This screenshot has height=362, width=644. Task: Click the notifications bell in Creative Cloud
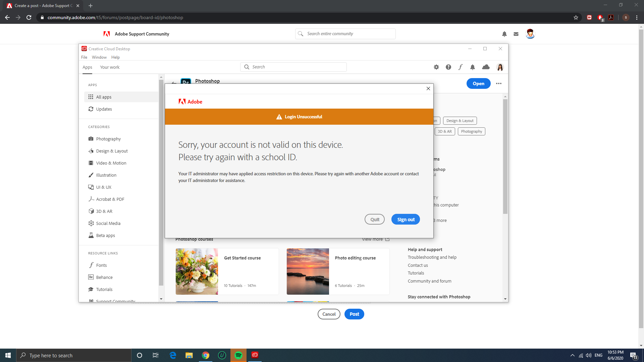pyautogui.click(x=473, y=67)
